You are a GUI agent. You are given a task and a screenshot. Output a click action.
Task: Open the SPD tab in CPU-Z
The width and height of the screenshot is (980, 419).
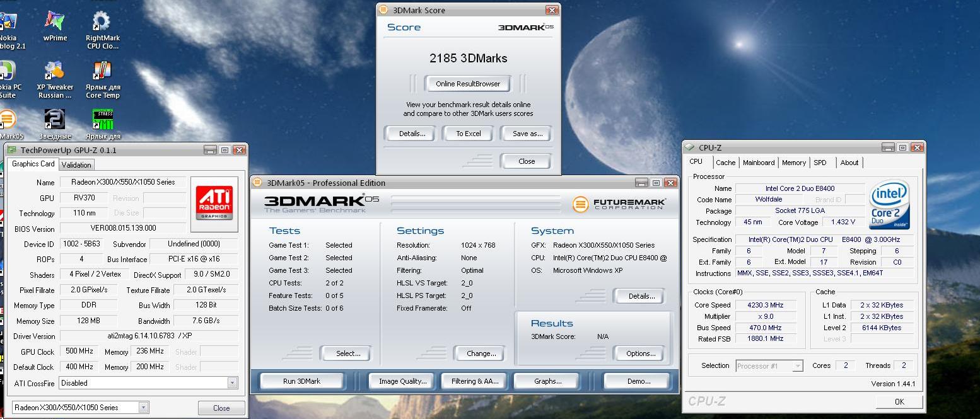[x=820, y=163]
